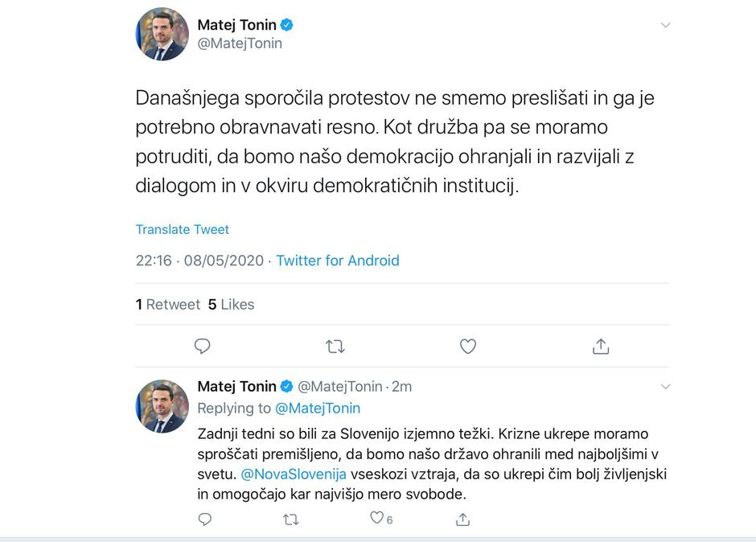Share the main tweet

click(x=601, y=347)
